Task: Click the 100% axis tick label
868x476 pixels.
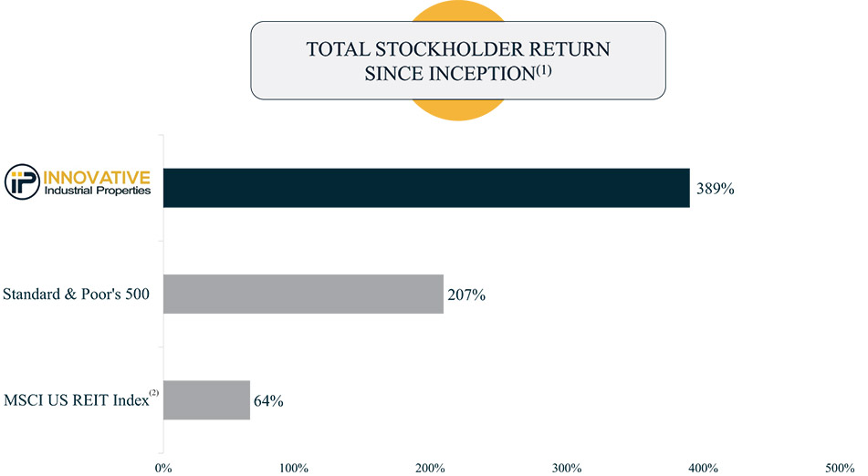Action: pyautogui.click(x=294, y=468)
